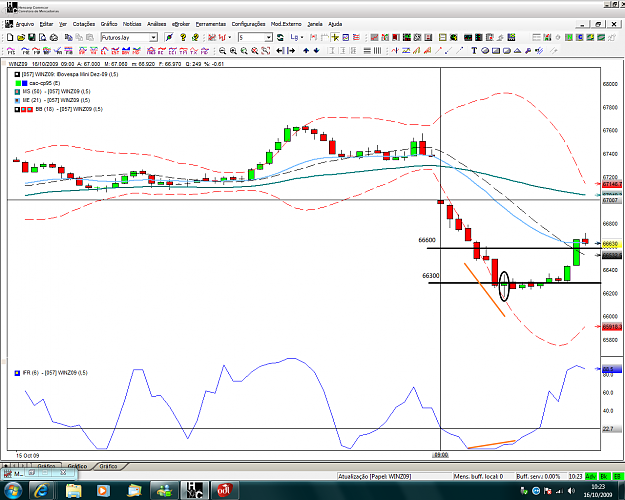This screenshot has height=500, width=625.
Task: Select the yellow question mark help icon
Action: click(x=183, y=37)
